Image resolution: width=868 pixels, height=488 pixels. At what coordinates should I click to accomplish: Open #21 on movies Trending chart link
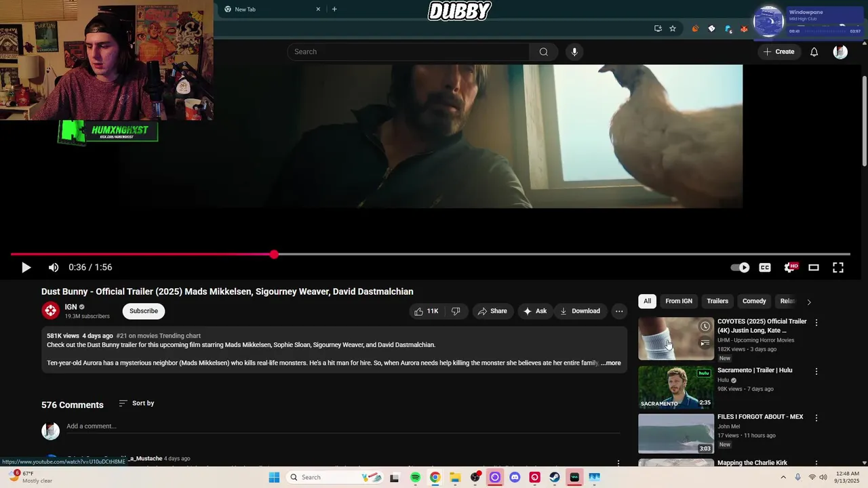[158, 335]
